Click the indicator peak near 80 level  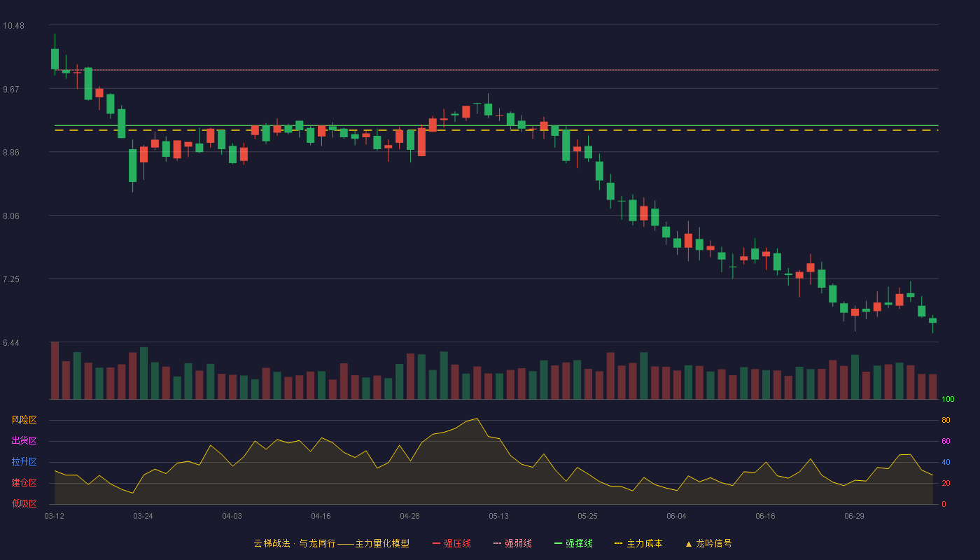click(477, 419)
